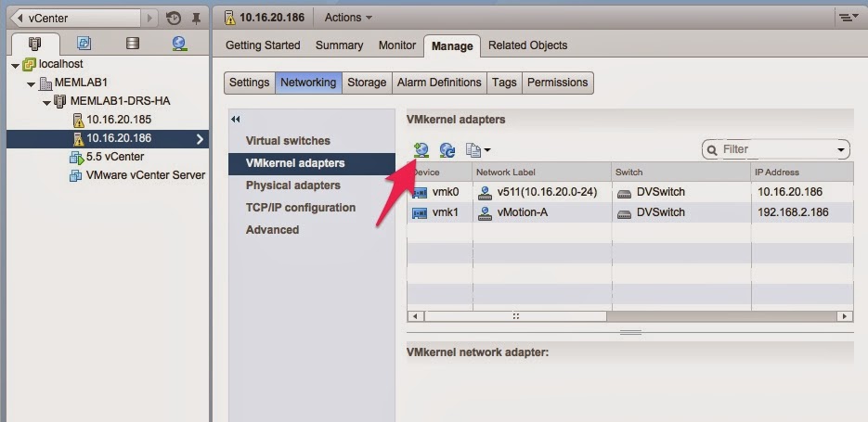Open the Alarm Definitions sub-tab
868x422 pixels.
439,83
